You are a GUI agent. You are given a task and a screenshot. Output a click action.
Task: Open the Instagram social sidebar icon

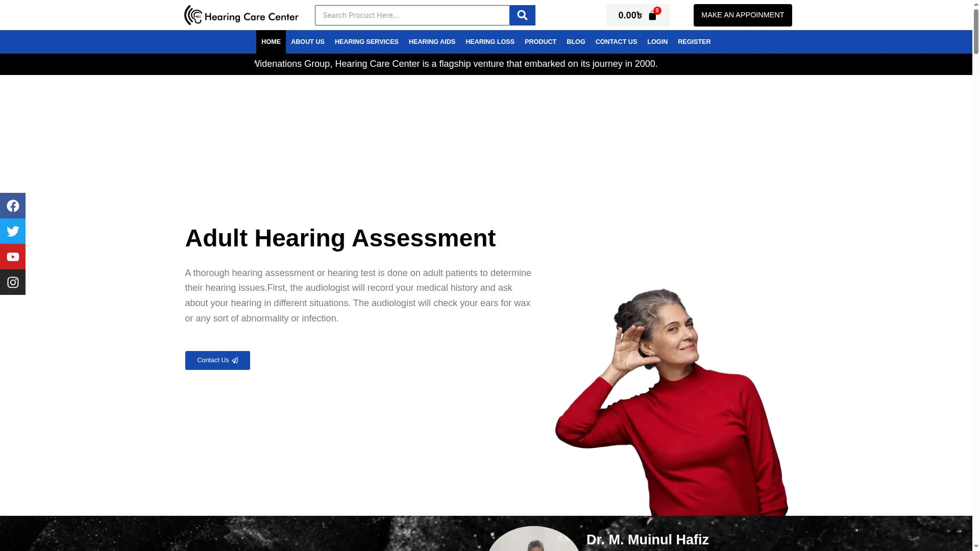pos(13,282)
